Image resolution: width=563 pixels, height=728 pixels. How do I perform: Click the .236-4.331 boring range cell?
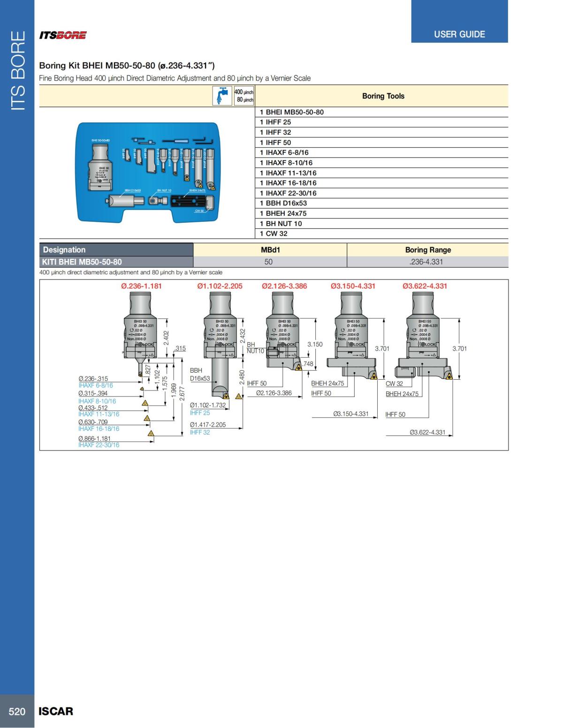(x=428, y=262)
